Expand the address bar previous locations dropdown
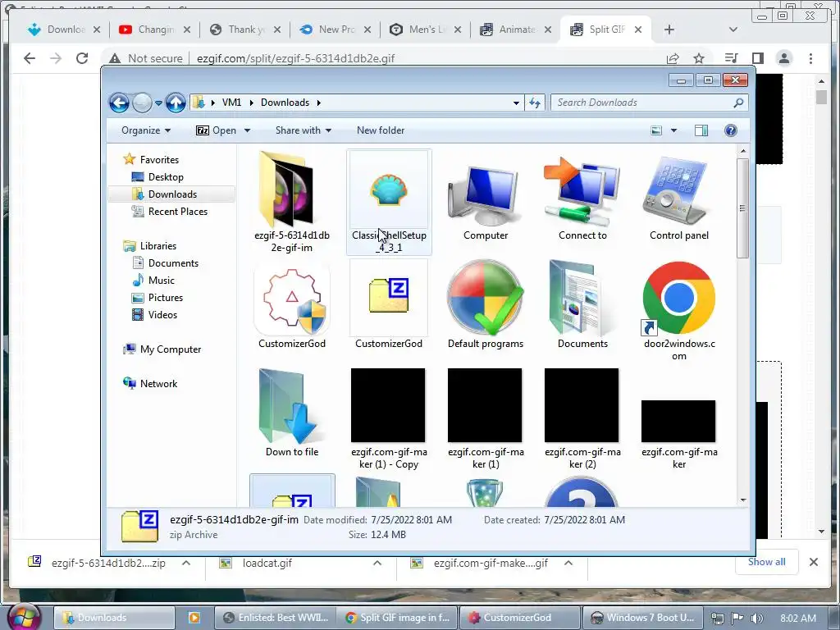 tap(516, 103)
